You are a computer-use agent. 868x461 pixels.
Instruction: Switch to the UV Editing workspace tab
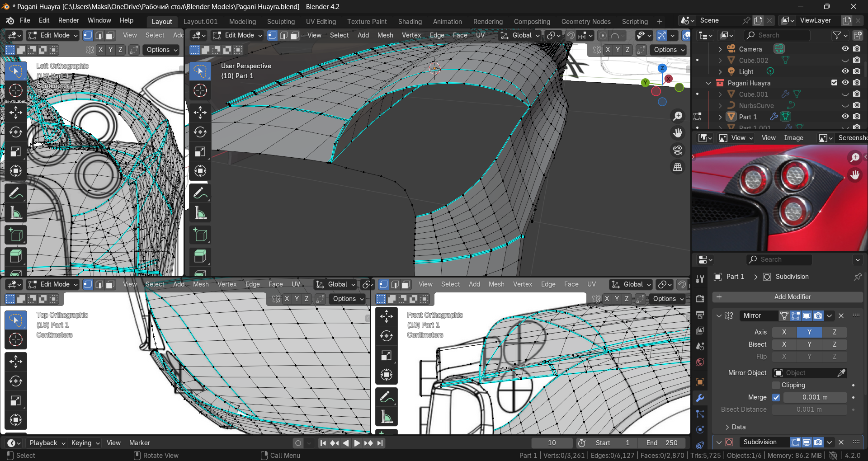[321, 22]
